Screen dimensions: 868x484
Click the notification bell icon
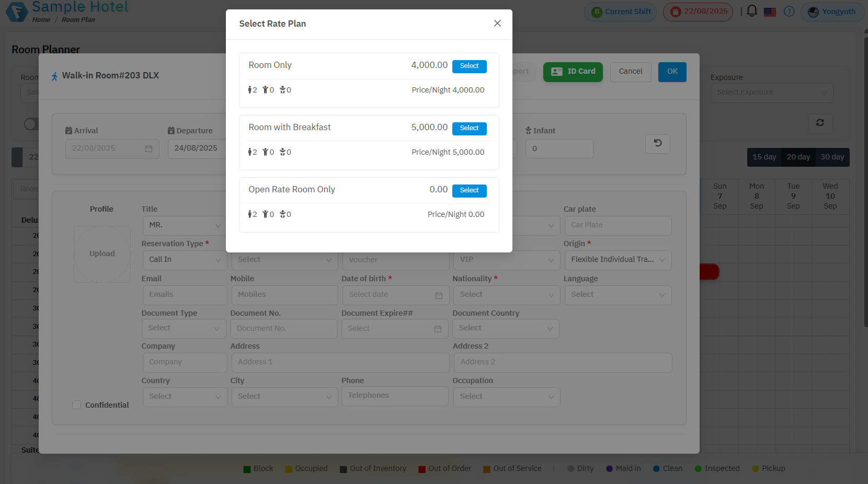[752, 11]
